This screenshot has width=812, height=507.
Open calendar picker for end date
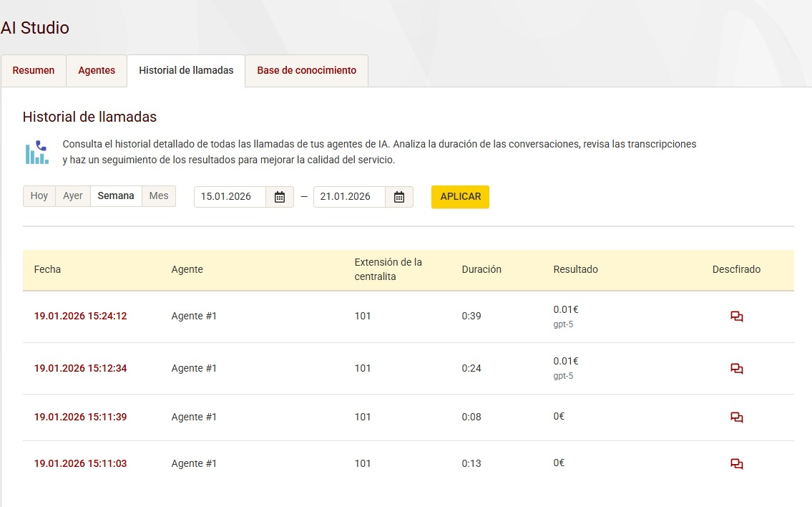399,197
